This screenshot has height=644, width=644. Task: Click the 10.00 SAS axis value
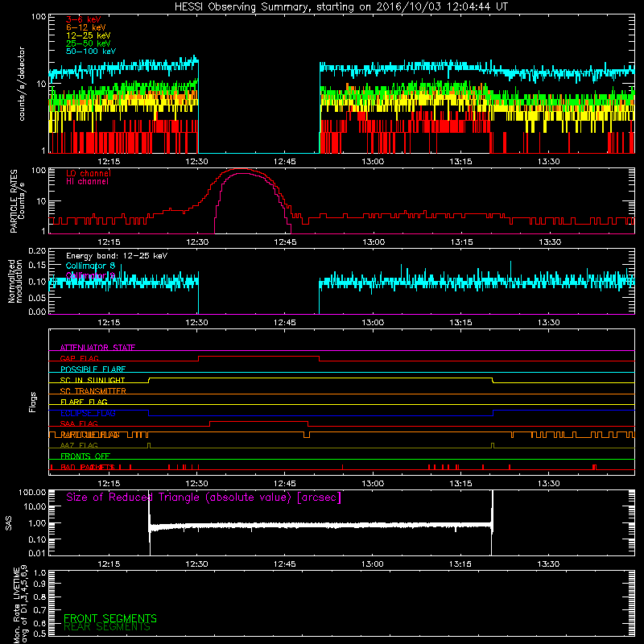click(x=35, y=506)
